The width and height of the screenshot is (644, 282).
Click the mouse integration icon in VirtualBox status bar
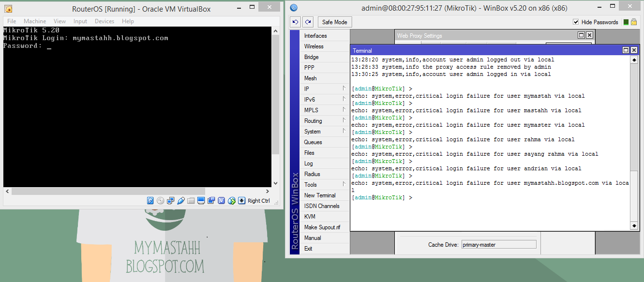(231, 200)
